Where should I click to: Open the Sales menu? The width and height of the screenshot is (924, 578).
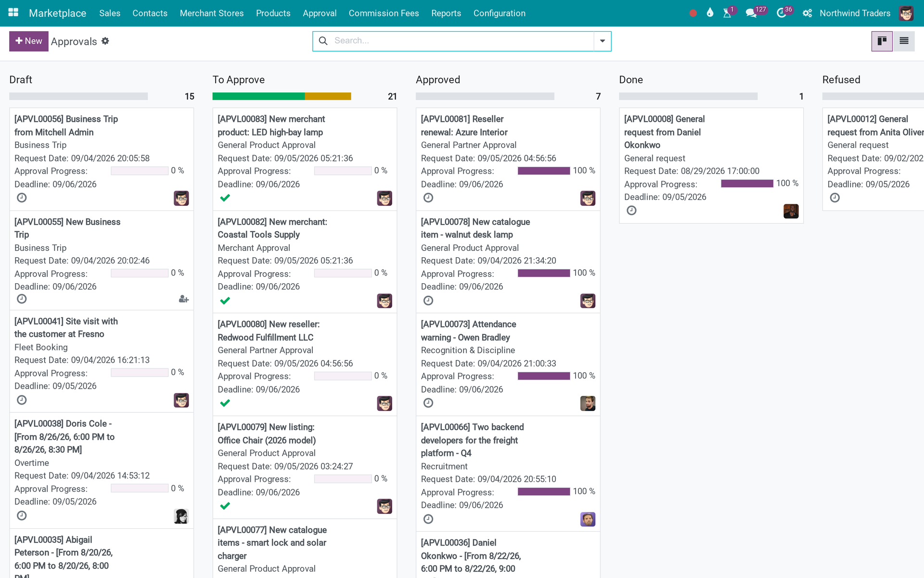coord(110,13)
